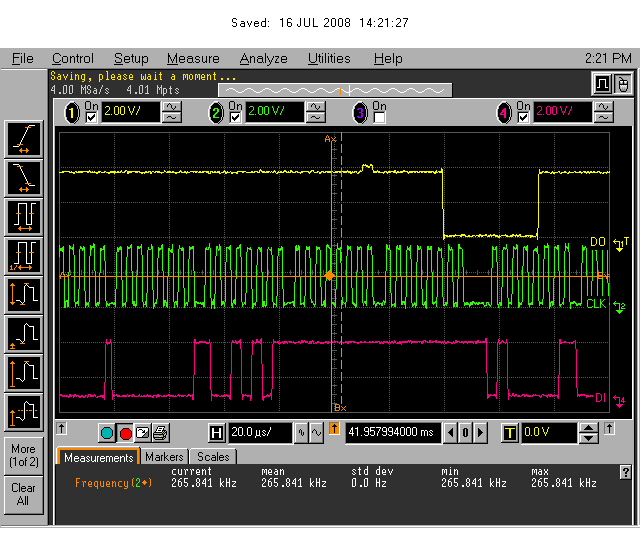Click the 41.957994000 ms delay field

click(x=393, y=433)
